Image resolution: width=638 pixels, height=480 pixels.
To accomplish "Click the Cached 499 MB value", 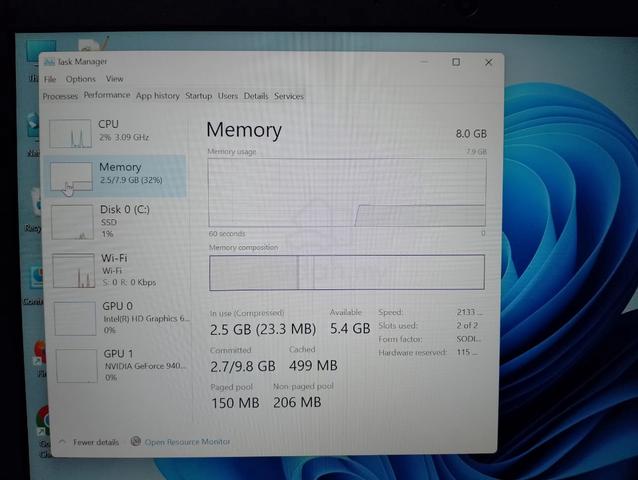I will (313, 366).
